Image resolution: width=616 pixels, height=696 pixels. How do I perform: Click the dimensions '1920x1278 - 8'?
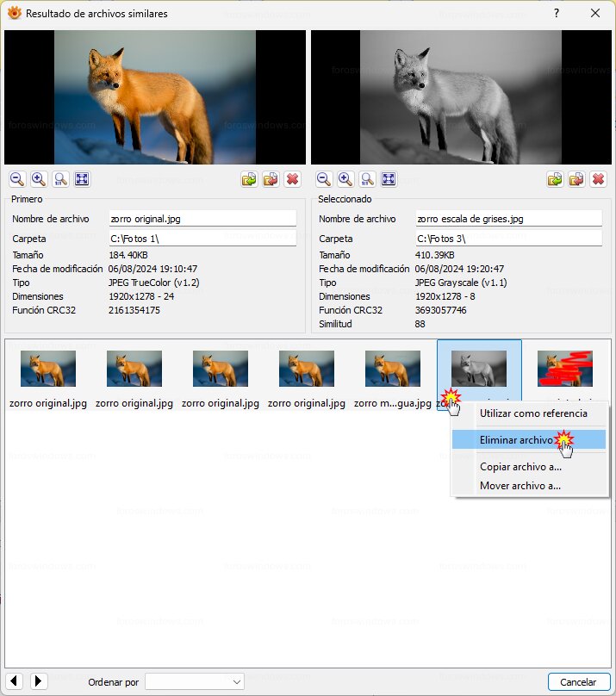tap(445, 296)
